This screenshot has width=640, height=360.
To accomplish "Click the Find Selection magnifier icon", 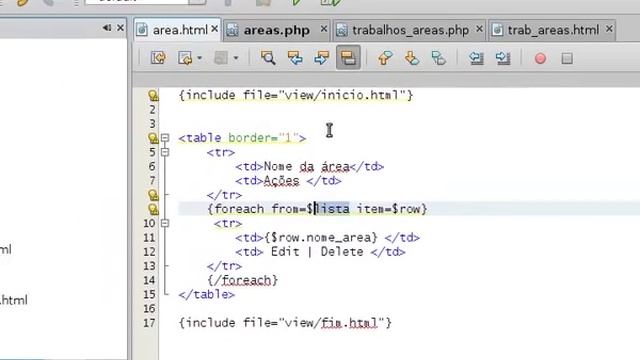I will tap(268, 58).
